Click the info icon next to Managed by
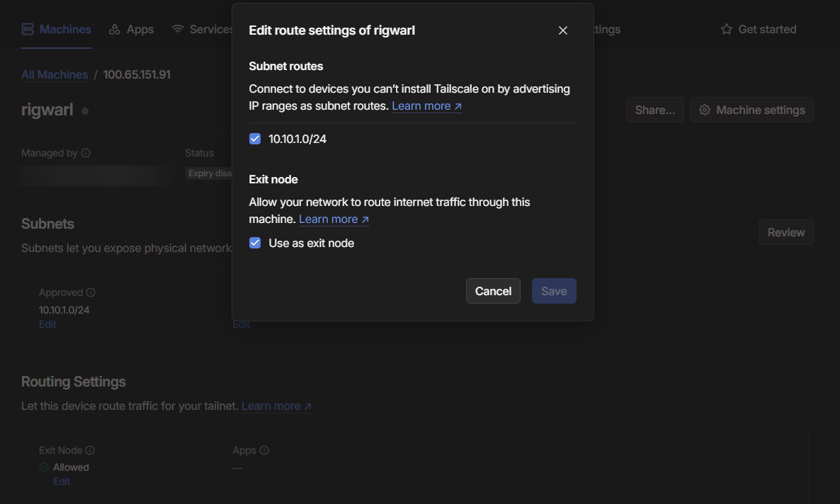Image resolution: width=840 pixels, height=504 pixels. click(86, 153)
